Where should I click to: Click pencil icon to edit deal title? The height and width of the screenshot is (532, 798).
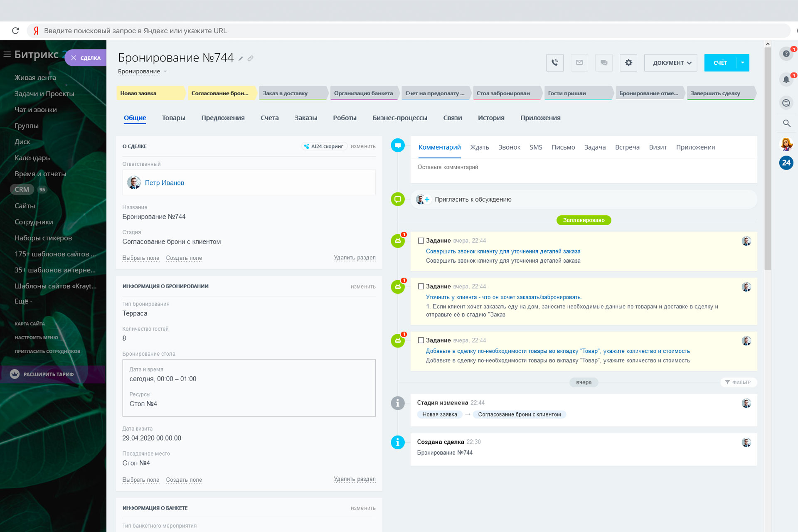(241, 59)
